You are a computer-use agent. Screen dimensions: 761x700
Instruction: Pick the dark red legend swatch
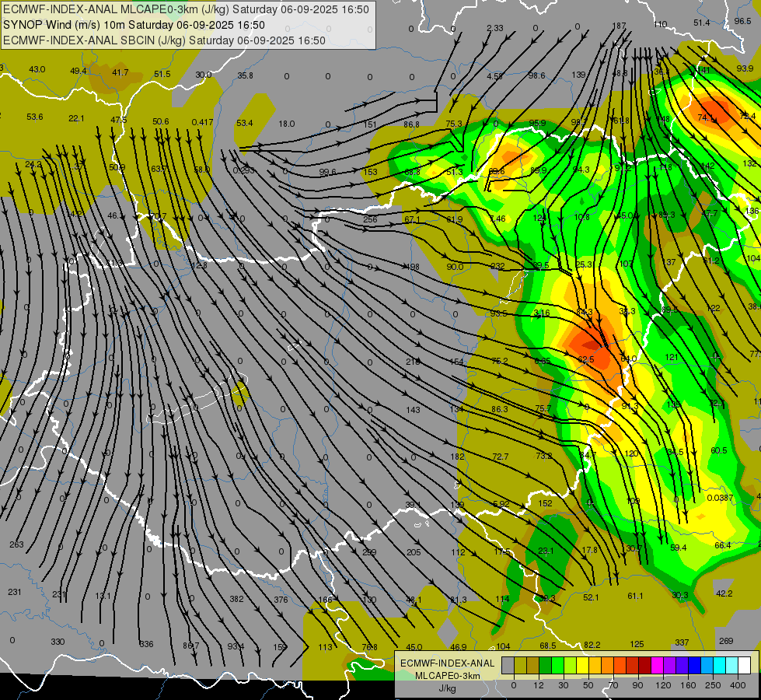644,666
